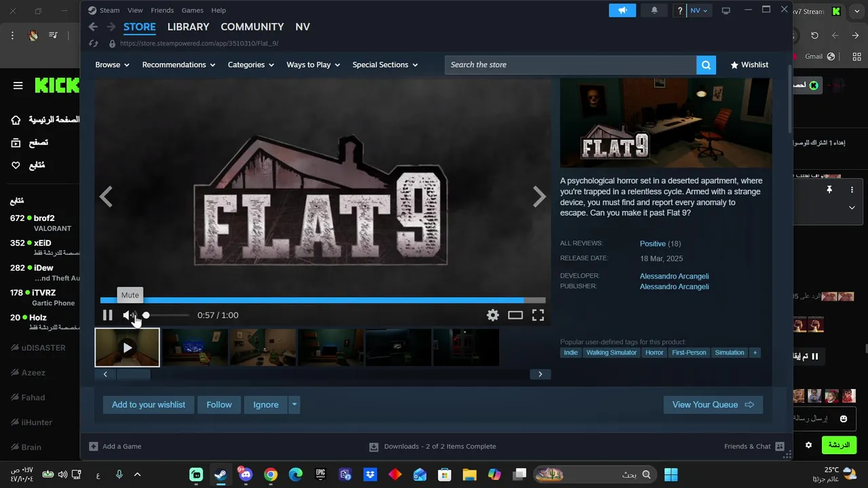Open the NV profile tab
The height and width of the screenshot is (488, 868).
coord(302,27)
